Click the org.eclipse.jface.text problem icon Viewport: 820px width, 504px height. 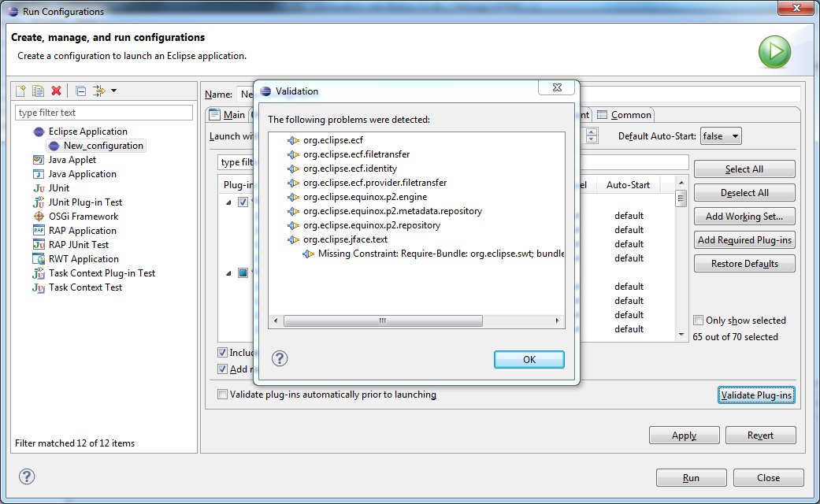(x=293, y=239)
